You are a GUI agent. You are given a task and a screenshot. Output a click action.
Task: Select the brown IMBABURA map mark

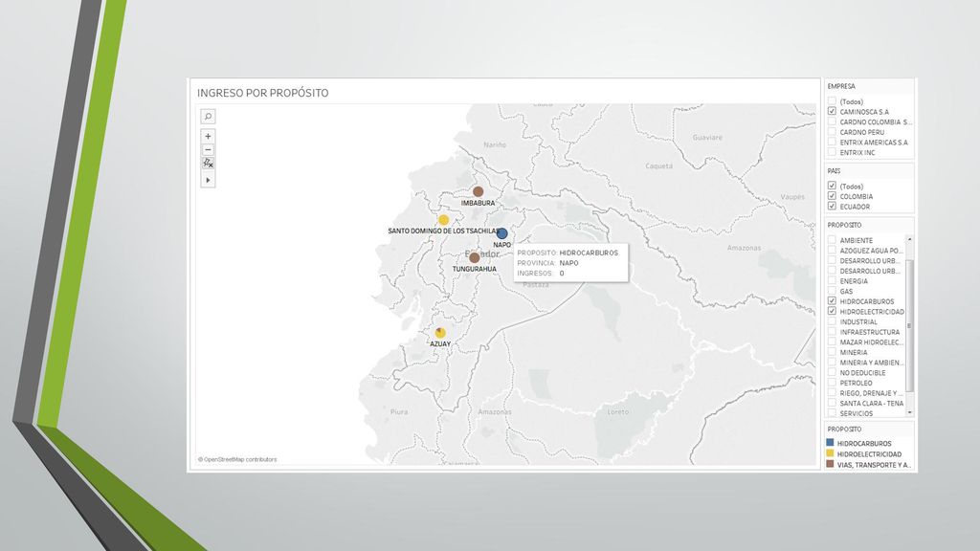tap(479, 191)
